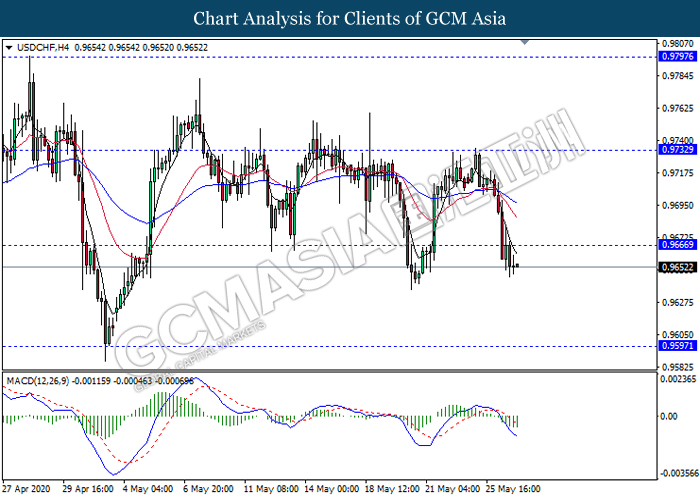Click the 4 May 04:00 time label
The width and height of the screenshot is (700, 500).
point(148,489)
